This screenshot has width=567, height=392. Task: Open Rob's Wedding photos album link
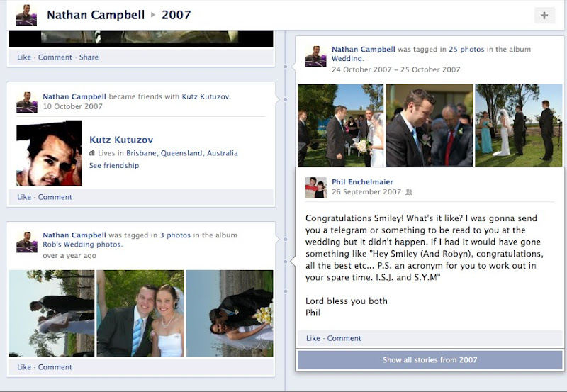coord(82,245)
